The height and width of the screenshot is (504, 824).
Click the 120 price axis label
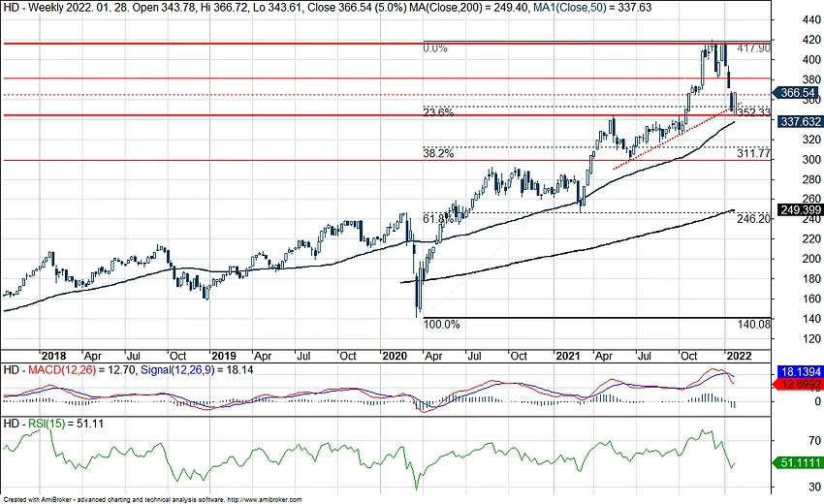pyautogui.click(x=812, y=338)
